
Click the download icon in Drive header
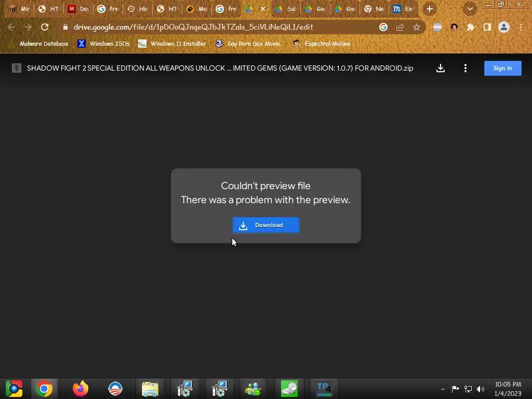pos(441,68)
